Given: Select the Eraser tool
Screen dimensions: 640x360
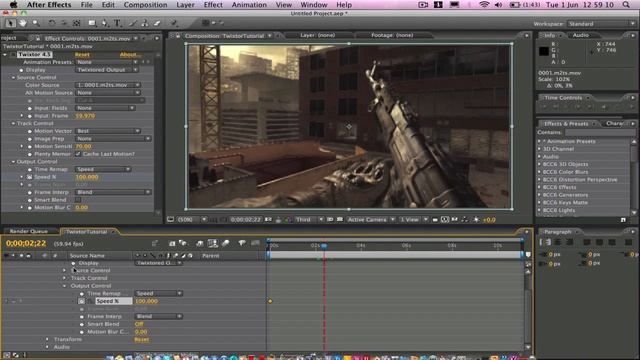Looking at the screenshot, I should 157,23.
